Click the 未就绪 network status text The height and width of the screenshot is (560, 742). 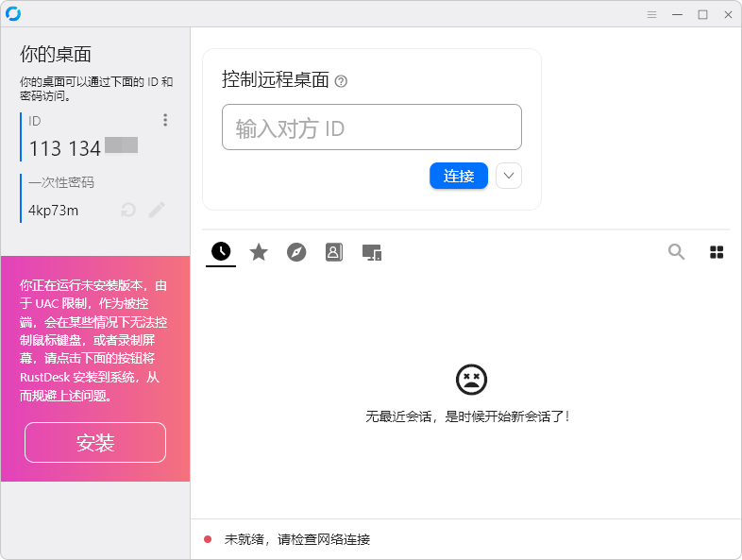(297, 539)
